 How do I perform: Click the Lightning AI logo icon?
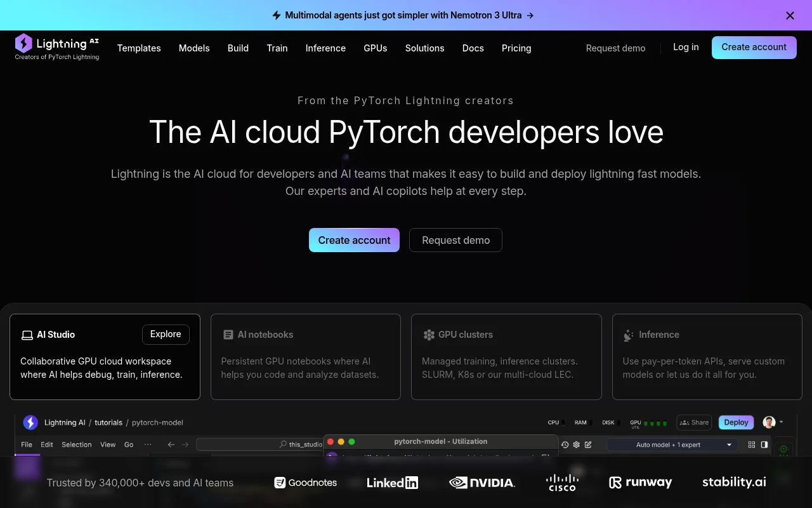23,43
